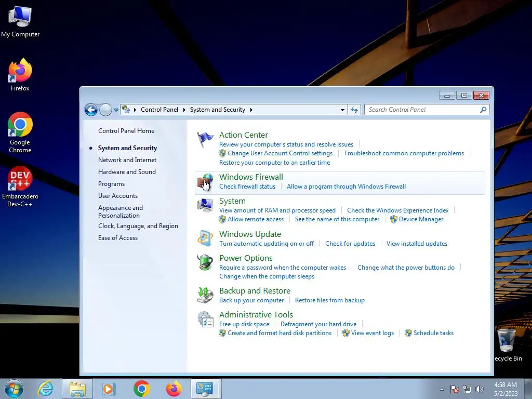Click Check for updates link
Image resolution: width=532 pixels, height=399 pixels.
tap(350, 244)
